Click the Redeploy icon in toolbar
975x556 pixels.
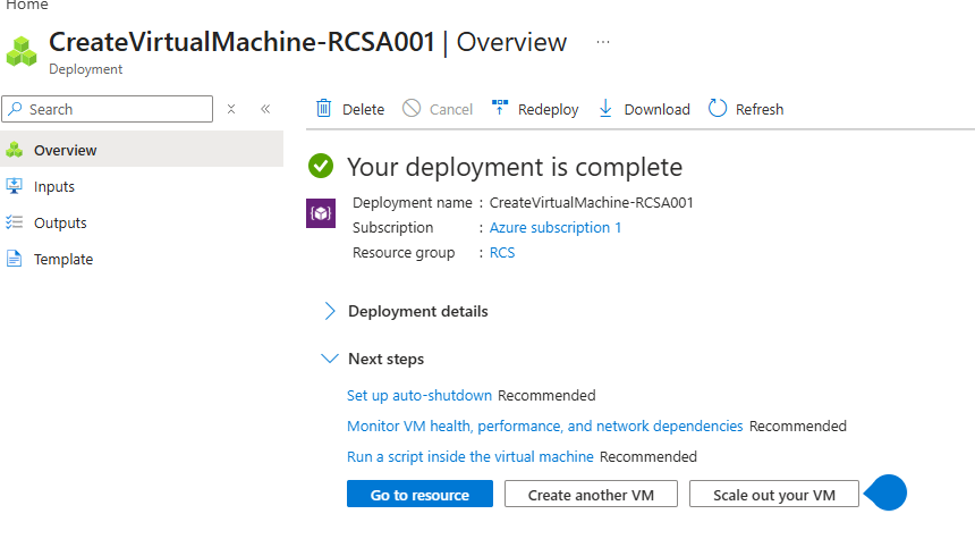[499, 108]
